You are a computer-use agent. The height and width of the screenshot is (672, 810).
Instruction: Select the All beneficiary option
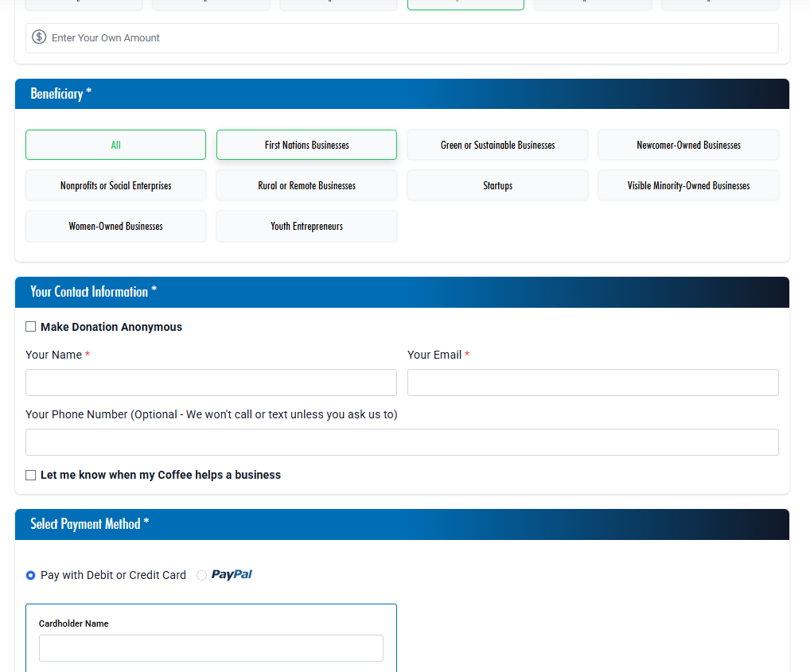115,145
